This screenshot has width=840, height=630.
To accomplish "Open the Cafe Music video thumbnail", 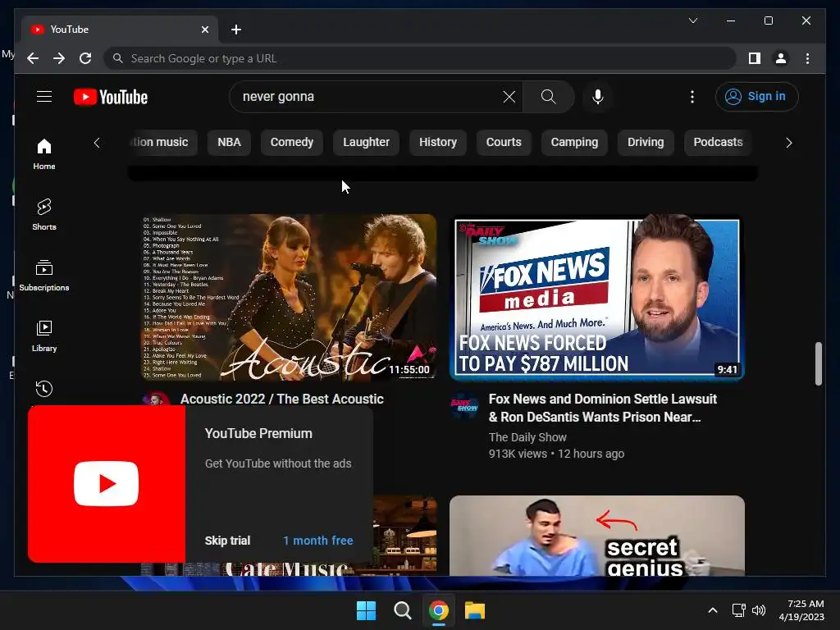I will [405, 536].
